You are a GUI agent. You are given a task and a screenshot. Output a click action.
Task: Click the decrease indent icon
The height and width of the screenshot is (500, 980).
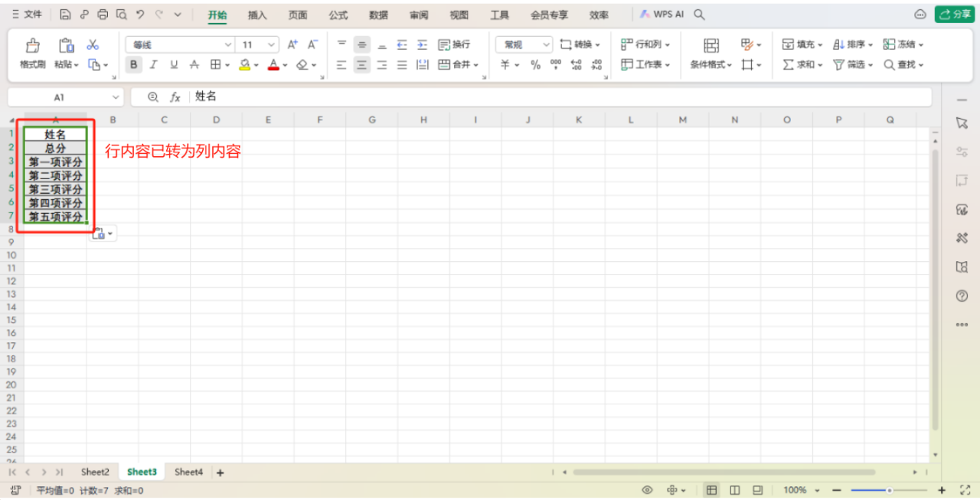pyautogui.click(x=402, y=44)
